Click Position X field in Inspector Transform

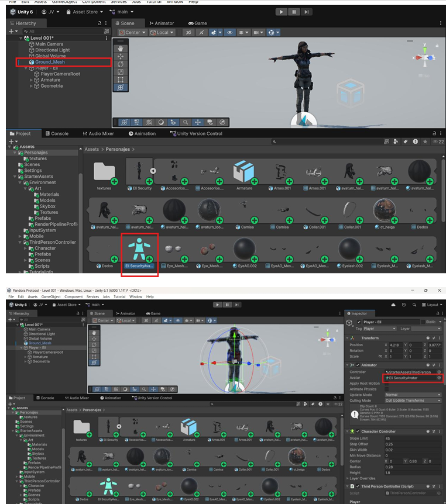[x=396, y=345]
